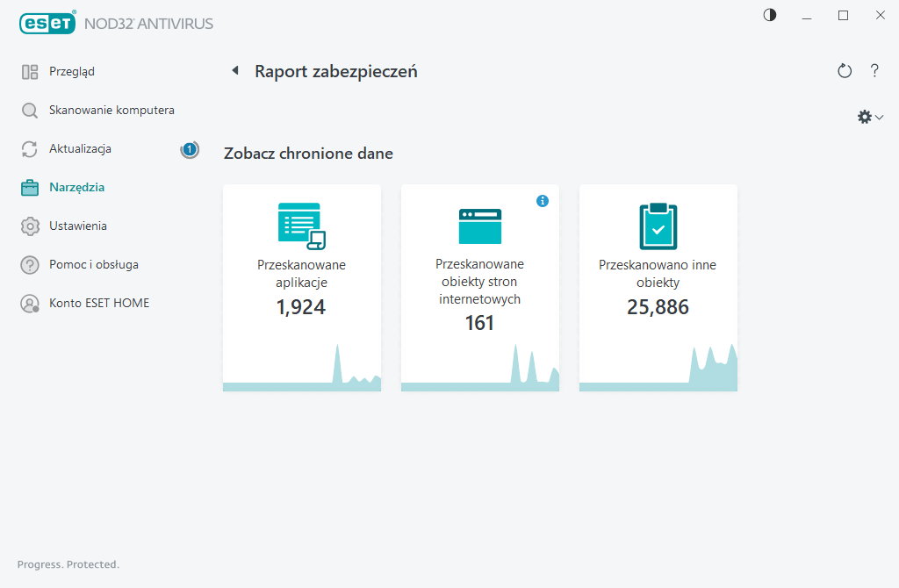Image resolution: width=899 pixels, height=588 pixels.
Task: Refresh the security report with reload icon
Action: (845, 71)
